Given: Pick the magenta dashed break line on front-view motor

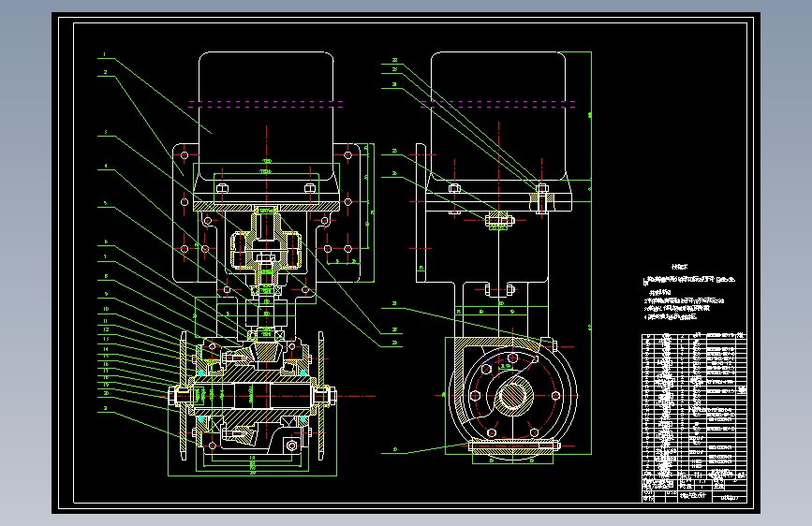Looking at the screenshot, I should (266, 105).
